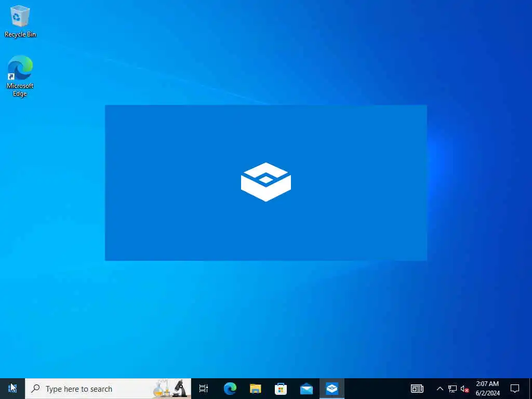The width and height of the screenshot is (532, 399).
Task: Open network status tray icon
Action: coord(453,389)
